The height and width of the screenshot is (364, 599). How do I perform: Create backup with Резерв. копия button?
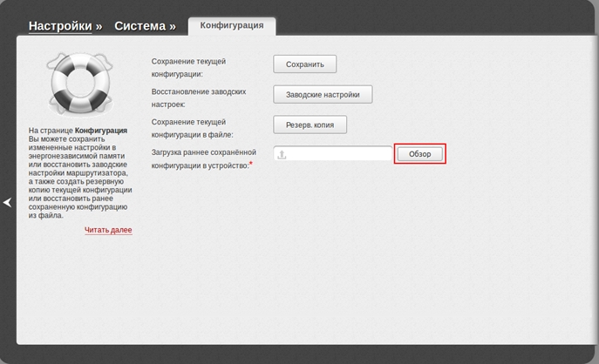click(310, 125)
